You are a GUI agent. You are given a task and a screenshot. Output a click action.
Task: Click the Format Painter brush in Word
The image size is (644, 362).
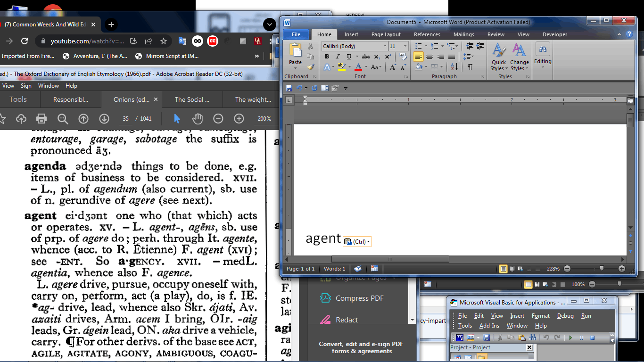point(310,67)
